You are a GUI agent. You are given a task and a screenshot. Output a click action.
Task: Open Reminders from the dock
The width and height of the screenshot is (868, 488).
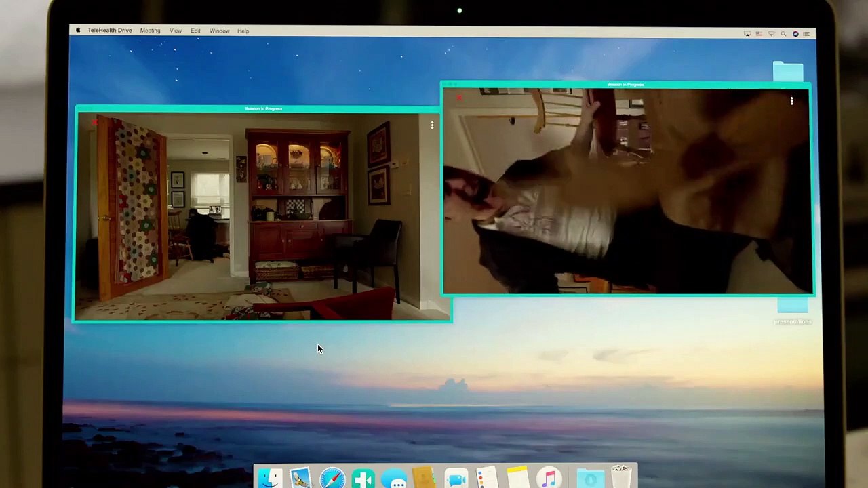[x=486, y=477]
